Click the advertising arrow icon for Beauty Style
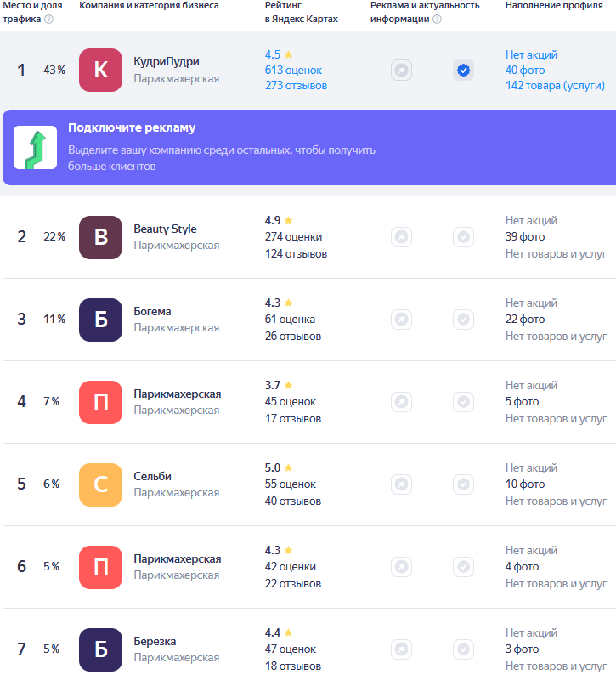 pyautogui.click(x=401, y=237)
